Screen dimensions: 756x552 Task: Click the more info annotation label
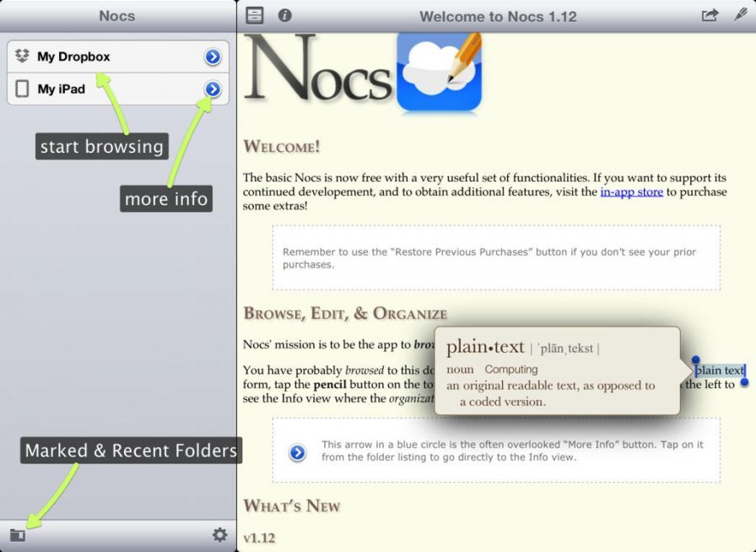(166, 198)
